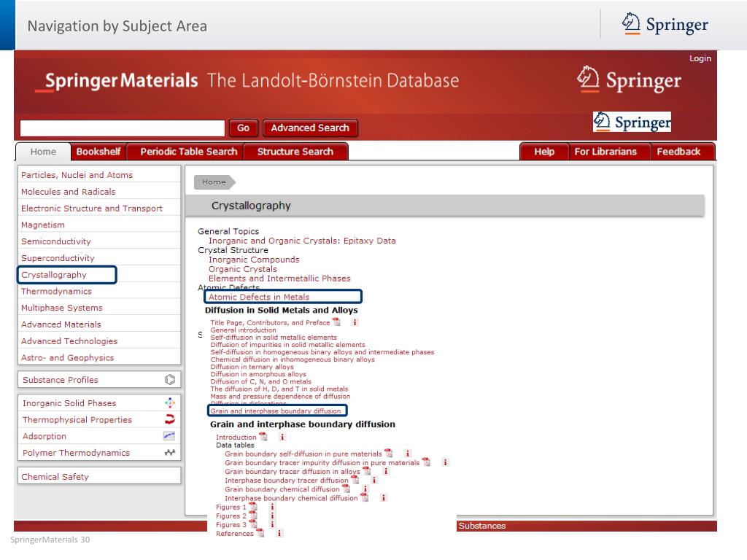The width and height of the screenshot is (747, 560).
Task: Show info for Grain boundary tracer impurity diffusion
Action: coord(445,462)
